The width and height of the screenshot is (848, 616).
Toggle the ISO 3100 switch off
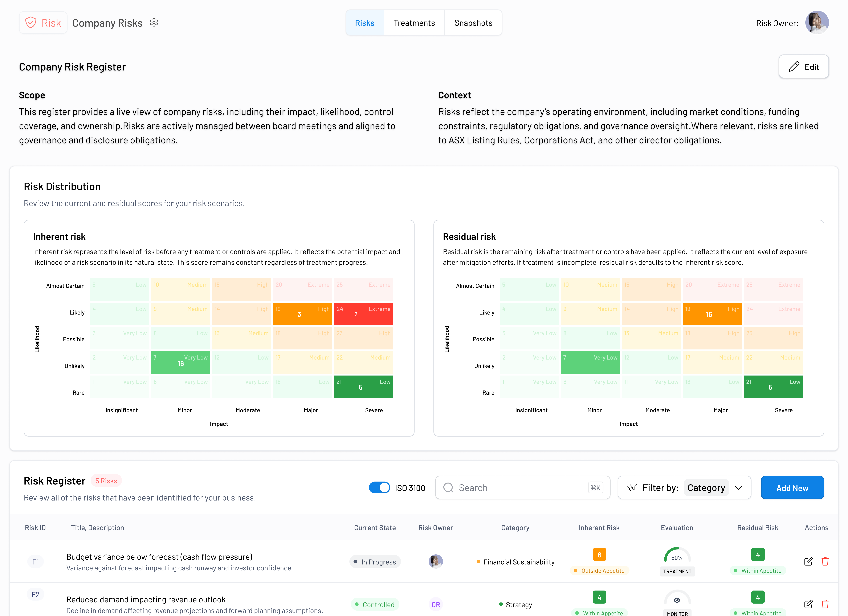[x=379, y=487]
